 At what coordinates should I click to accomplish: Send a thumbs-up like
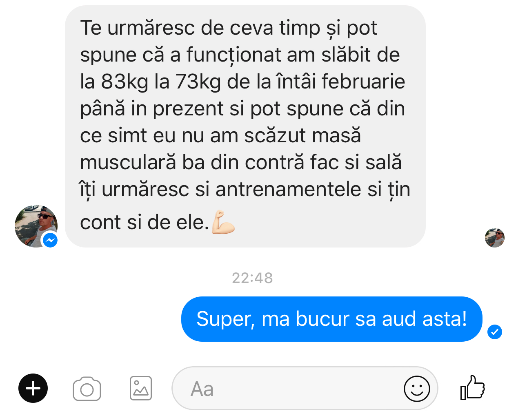click(x=472, y=387)
